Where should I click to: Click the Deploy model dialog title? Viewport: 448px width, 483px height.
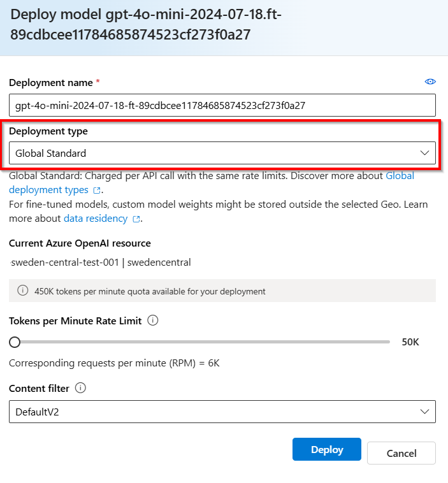pyautogui.click(x=146, y=24)
